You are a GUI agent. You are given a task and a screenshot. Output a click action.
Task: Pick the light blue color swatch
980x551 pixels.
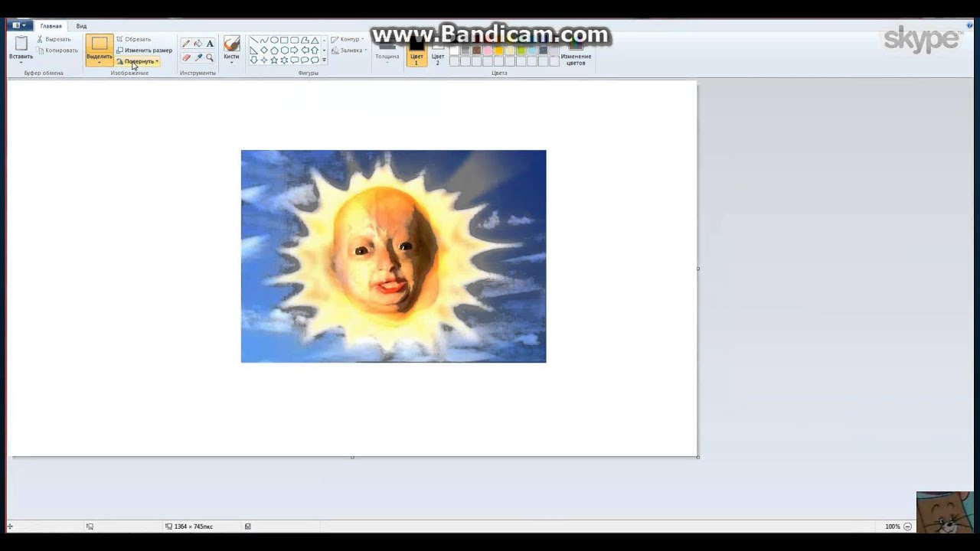pyautogui.click(x=532, y=51)
